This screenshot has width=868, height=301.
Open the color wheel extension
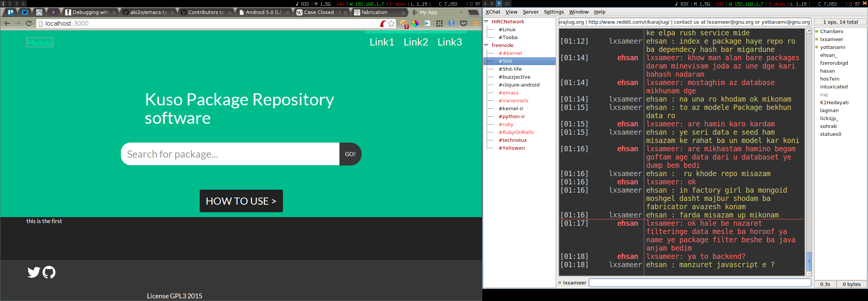tap(415, 23)
